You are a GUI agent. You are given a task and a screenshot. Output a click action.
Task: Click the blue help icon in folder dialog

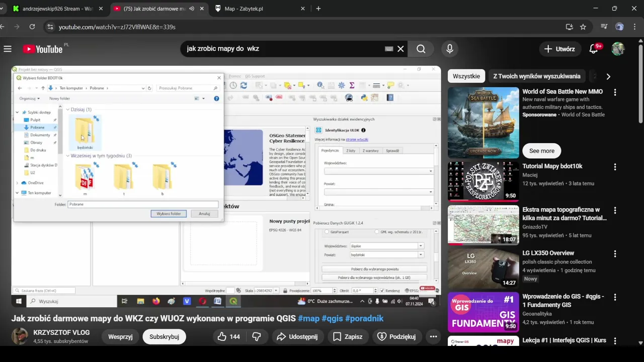(216, 99)
